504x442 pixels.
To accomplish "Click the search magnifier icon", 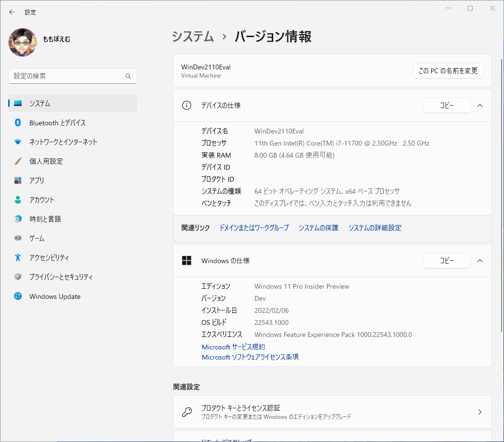I will click(128, 76).
